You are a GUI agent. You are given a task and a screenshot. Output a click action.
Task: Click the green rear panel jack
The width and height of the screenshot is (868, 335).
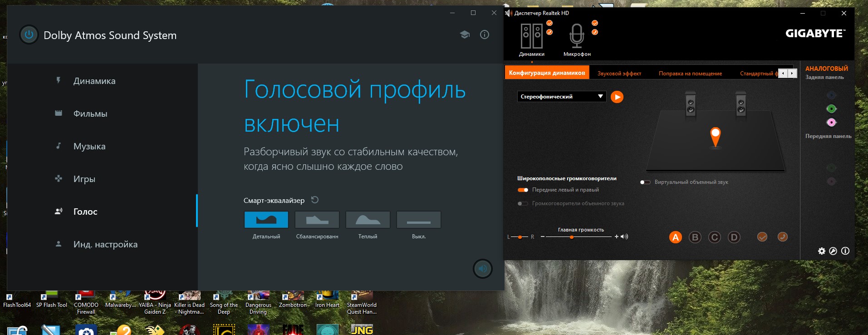pos(831,108)
